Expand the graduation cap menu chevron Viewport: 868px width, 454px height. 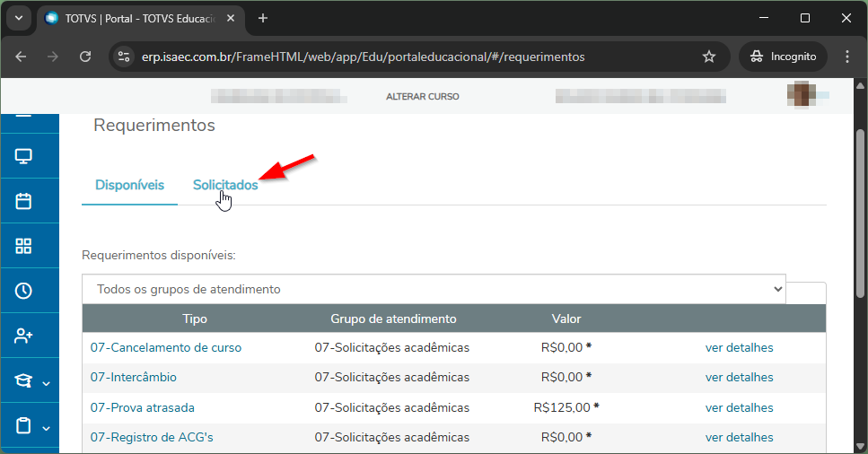47,383
